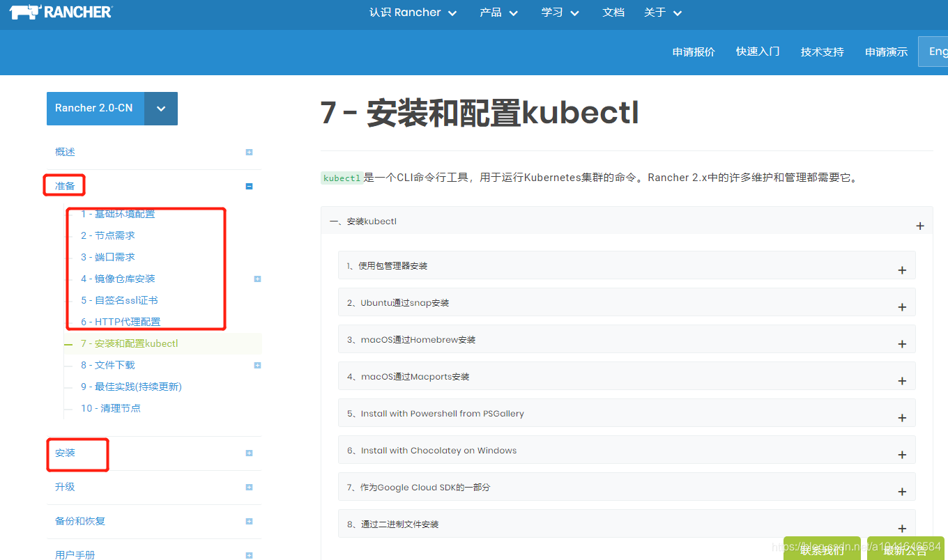Click the 2、Ubuntu通过snap安装 accordion title
The height and width of the screenshot is (560, 948).
[398, 303]
